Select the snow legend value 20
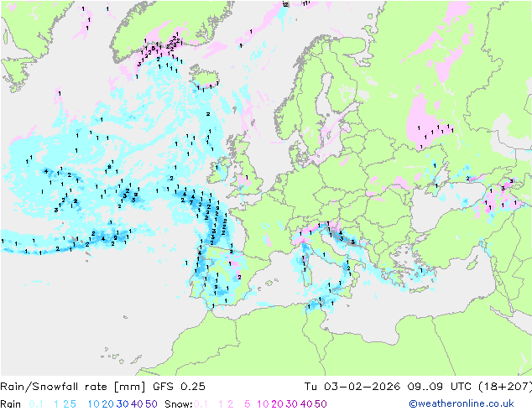This screenshot has height=411, width=532. [277, 404]
